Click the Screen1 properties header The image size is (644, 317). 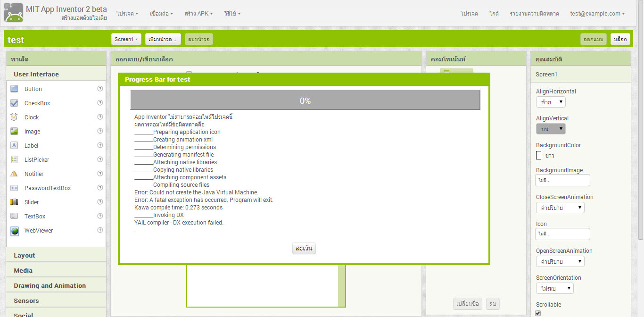[581, 74]
